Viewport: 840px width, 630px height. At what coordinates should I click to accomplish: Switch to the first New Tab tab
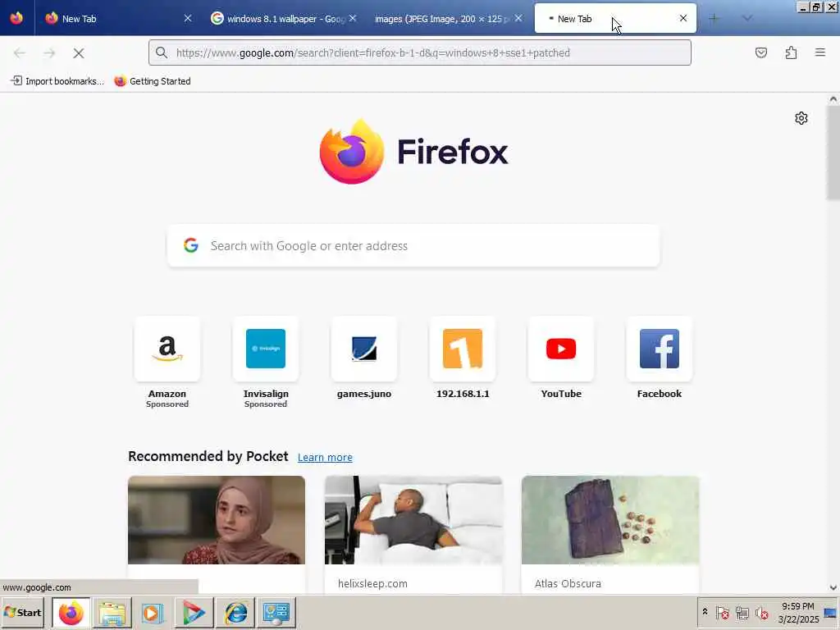[118, 18]
